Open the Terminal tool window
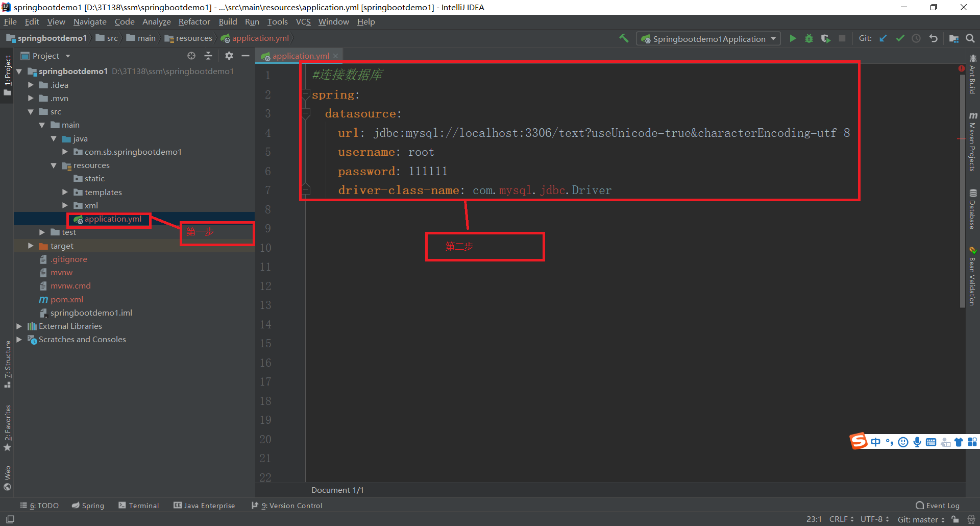The height and width of the screenshot is (526, 980). point(139,506)
